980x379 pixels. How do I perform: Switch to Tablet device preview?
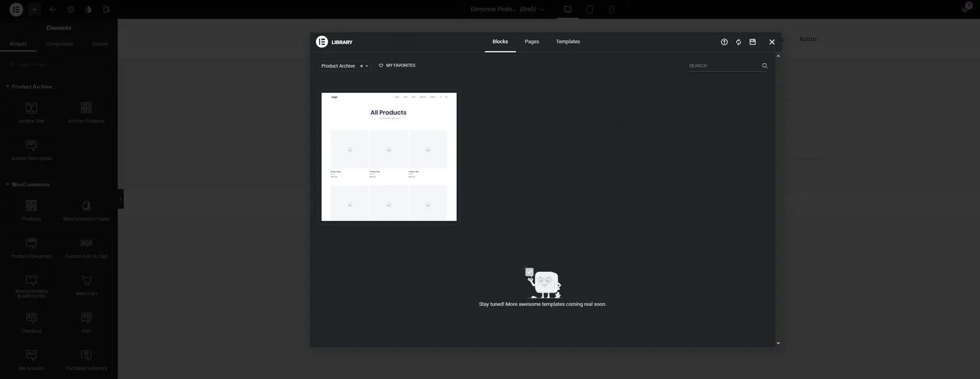[590, 9]
